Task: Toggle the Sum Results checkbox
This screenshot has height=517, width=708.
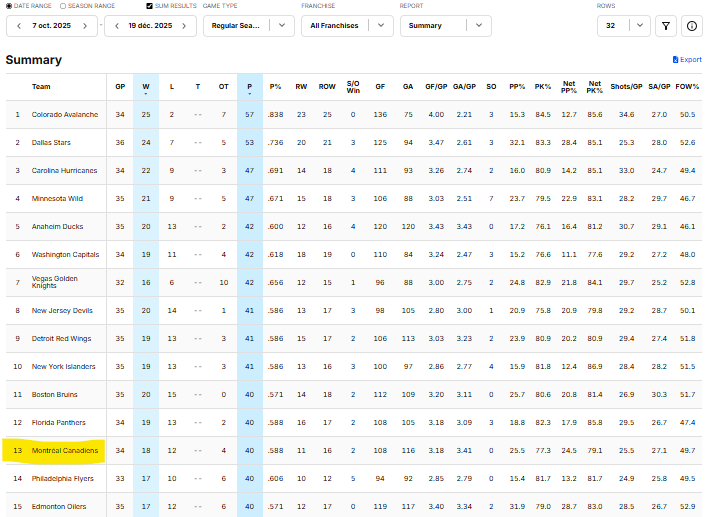Action: pyautogui.click(x=150, y=6)
